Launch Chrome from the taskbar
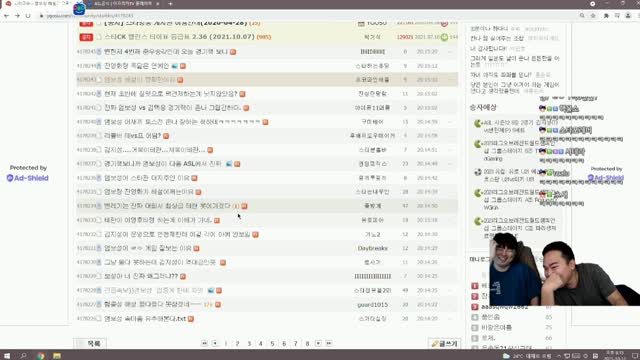This screenshot has height=360, width=640. (40, 356)
